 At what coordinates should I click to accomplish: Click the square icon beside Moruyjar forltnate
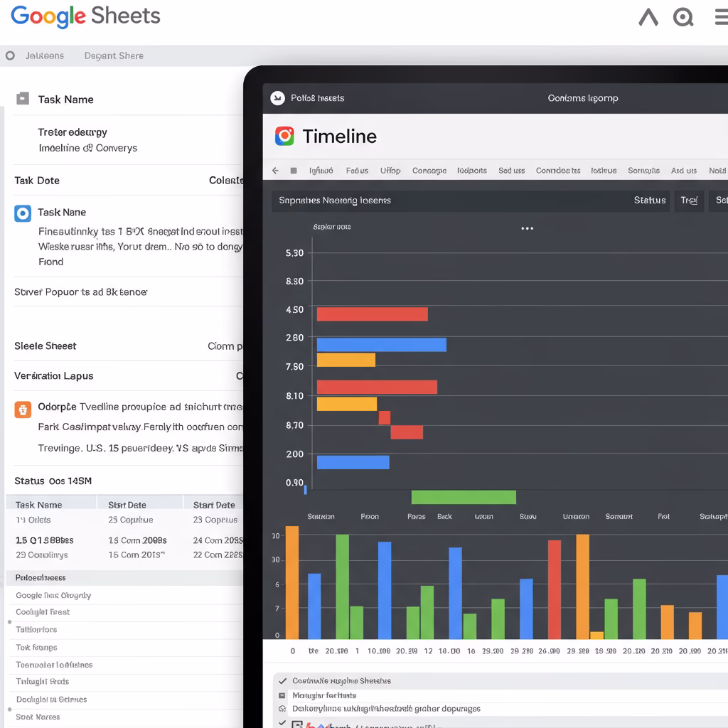282,695
